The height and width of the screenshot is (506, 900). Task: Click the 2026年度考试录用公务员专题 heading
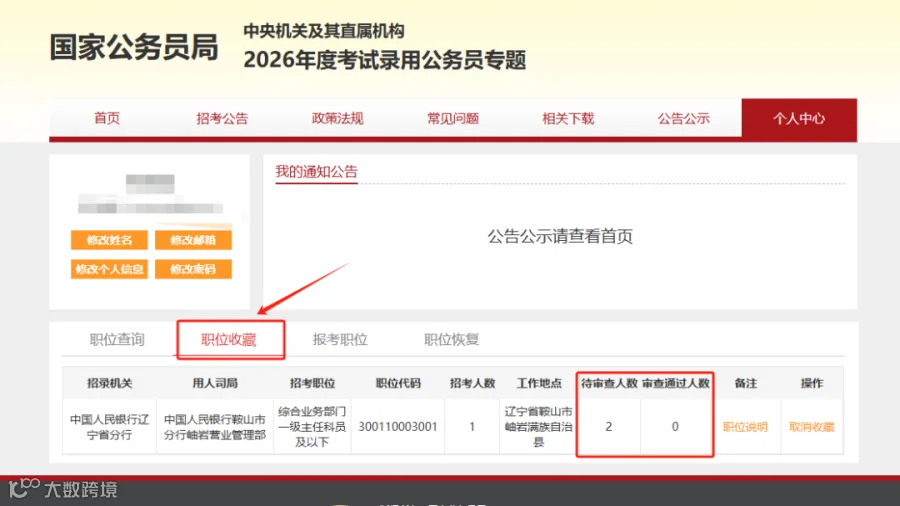click(x=385, y=60)
